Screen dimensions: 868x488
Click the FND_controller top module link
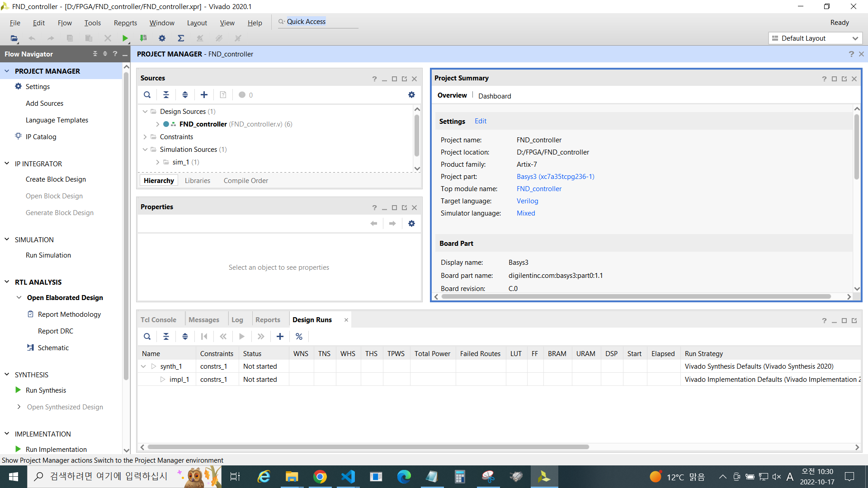[x=539, y=189]
